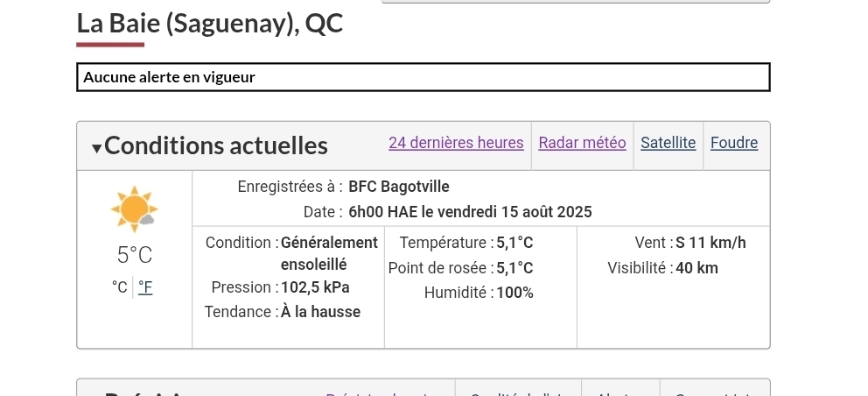Click the Humidité 100% value
The height and width of the screenshot is (396, 868).
coord(514,293)
